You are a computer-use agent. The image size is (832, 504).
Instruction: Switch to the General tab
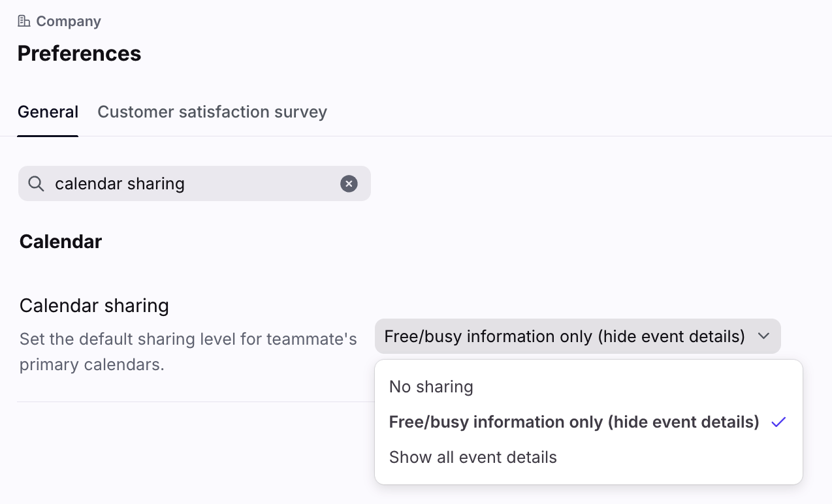coord(48,112)
